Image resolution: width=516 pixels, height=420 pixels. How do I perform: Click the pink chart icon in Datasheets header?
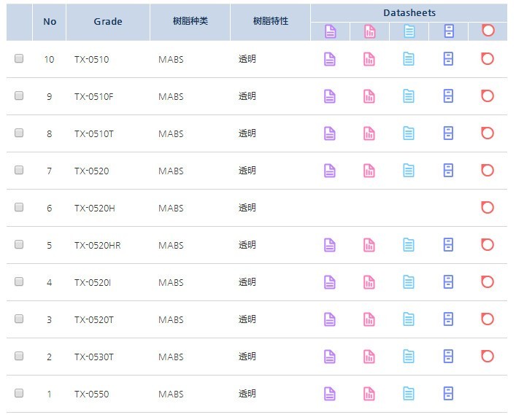(x=369, y=31)
